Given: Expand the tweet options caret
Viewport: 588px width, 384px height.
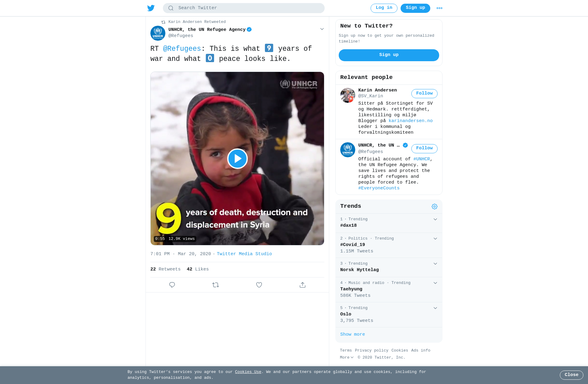Looking at the screenshot, I should 322,29.
